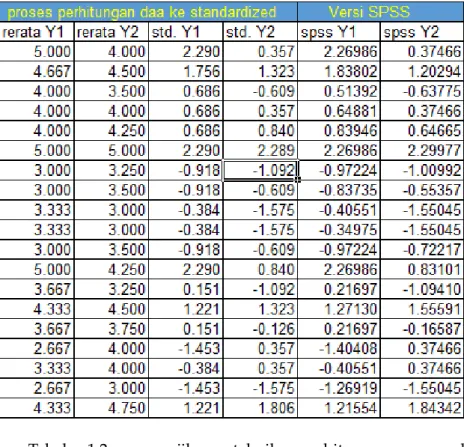
Task: Click the 'rerata Y2' column header
Action: [x=111, y=32]
